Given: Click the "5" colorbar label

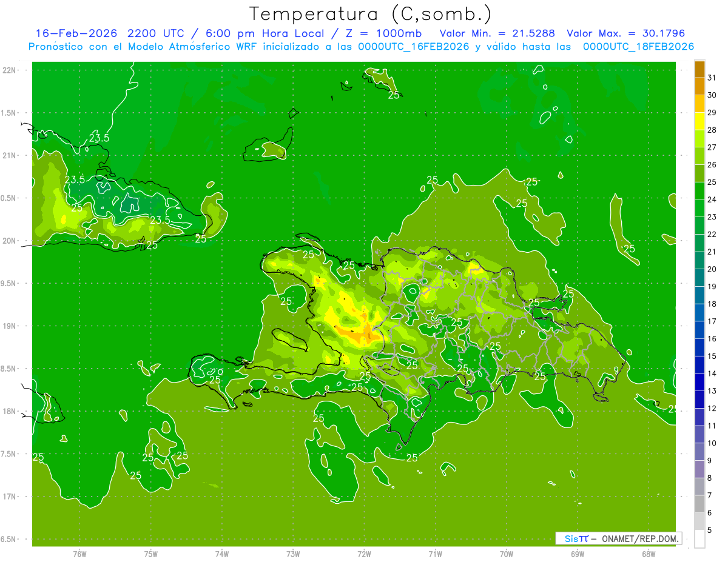Looking at the screenshot, I should click(x=710, y=530).
